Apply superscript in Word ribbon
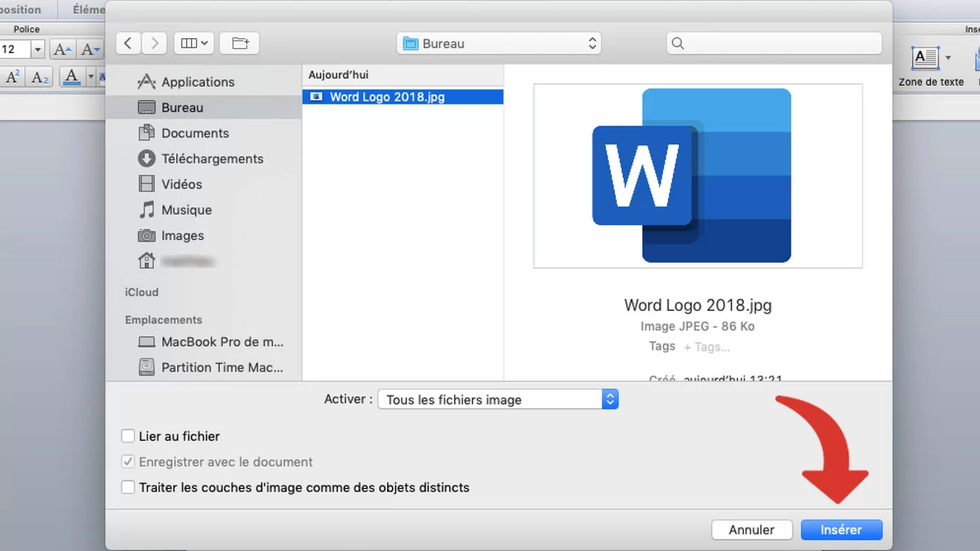 pos(12,78)
